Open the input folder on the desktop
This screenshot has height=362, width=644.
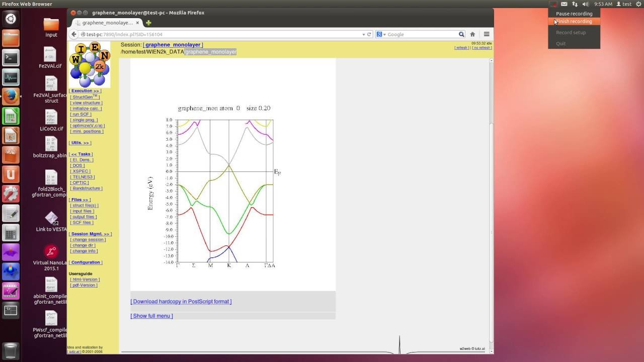(x=51, y=28)
